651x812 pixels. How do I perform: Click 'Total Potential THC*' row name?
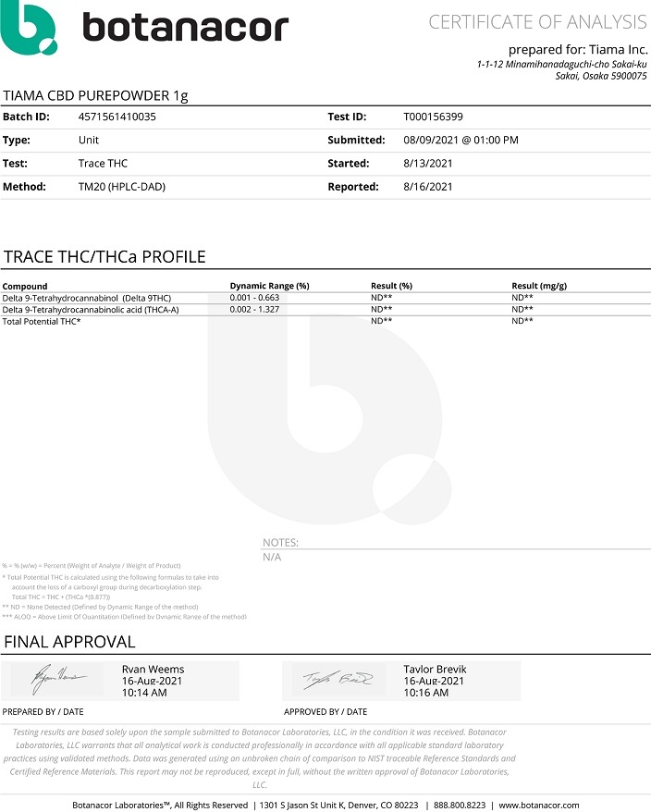tap(42, 322)
